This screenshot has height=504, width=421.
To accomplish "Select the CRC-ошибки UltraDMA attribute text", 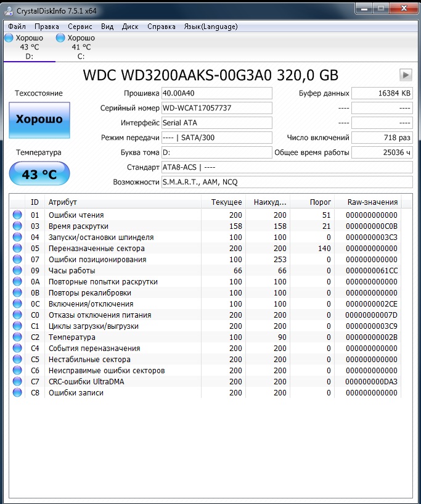I will 86,381.
